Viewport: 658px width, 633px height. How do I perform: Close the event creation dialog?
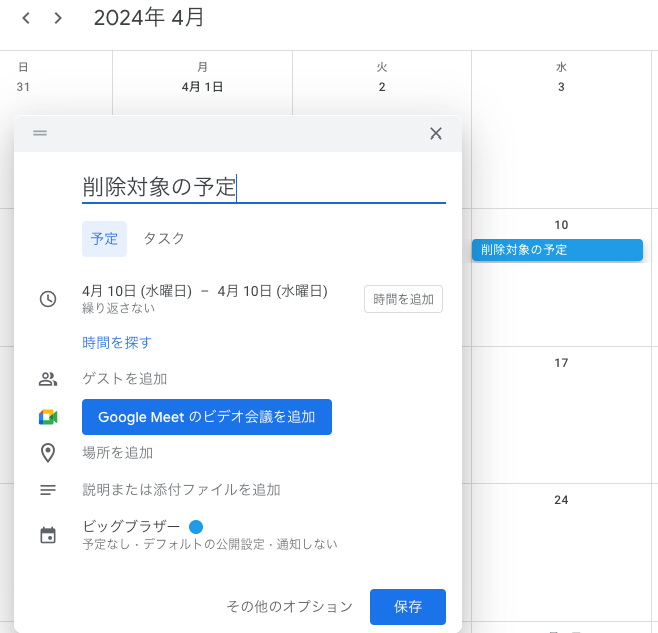[435, 133]
